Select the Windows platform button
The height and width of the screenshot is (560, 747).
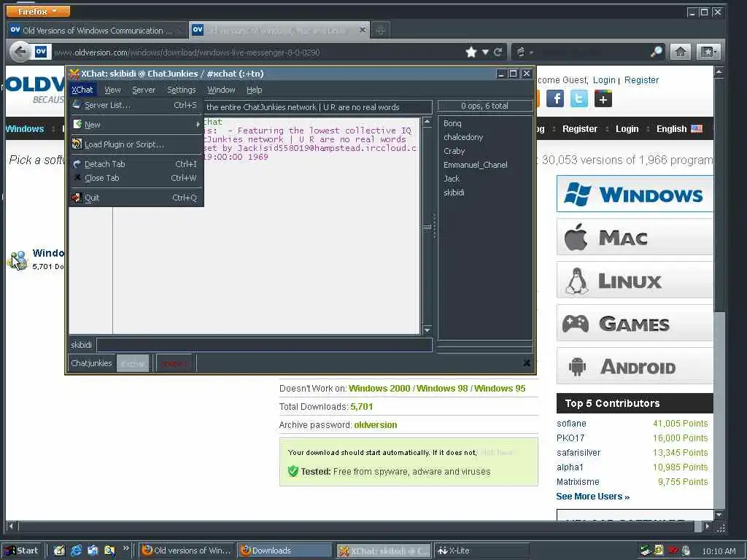click(x=635, y=194)
